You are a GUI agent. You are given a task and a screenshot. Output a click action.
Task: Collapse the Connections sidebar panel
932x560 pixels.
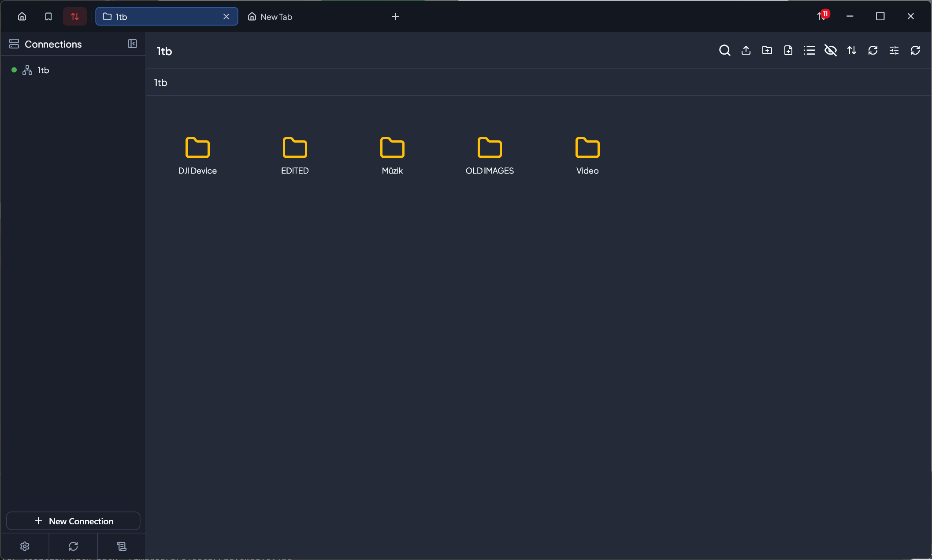point(132,44)
